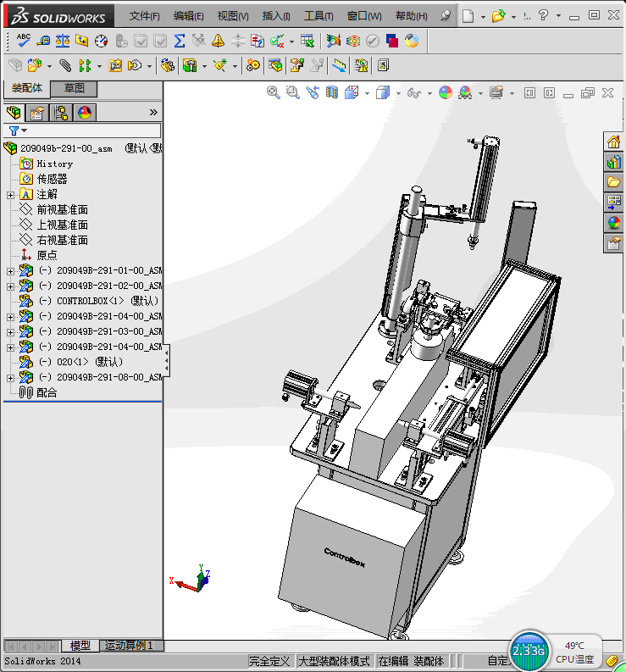Switch to the 草图 command tab
Screen dimensions: 626x672
74,88
